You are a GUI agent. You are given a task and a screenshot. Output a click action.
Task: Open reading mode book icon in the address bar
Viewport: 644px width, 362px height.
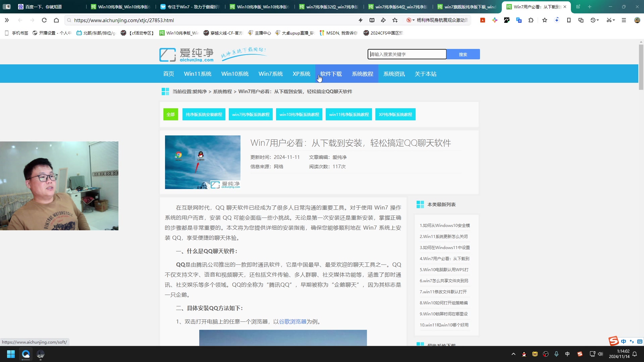point(372,20)
